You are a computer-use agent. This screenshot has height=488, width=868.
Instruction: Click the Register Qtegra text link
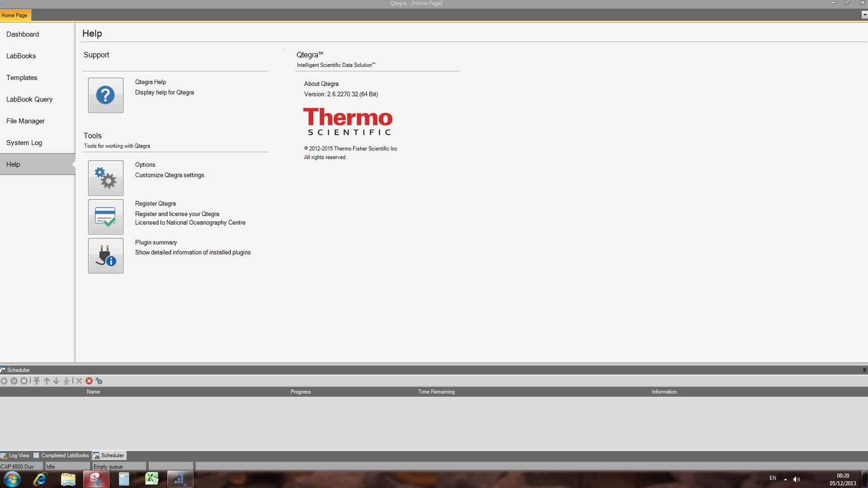coord(155,203)
